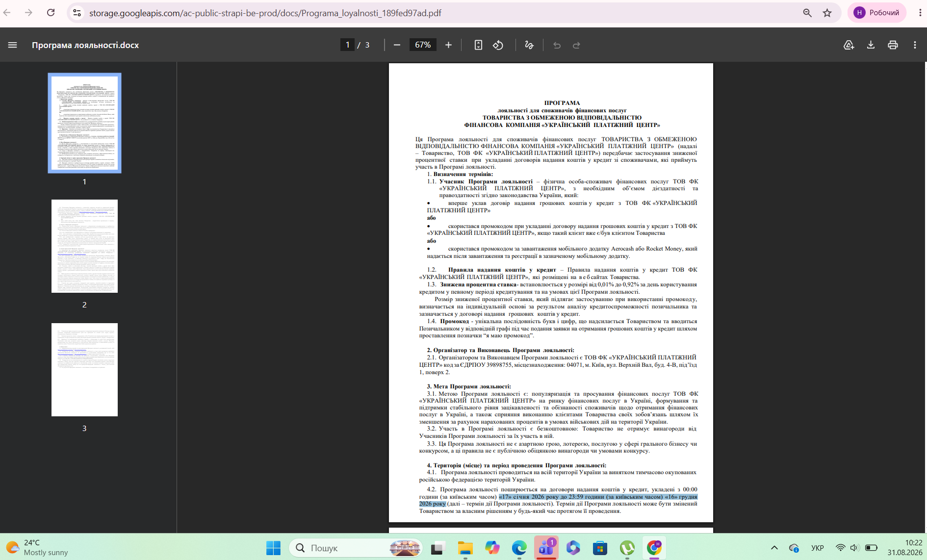Select the page 1 thumbnail
Image resolution: width=927 pixels, height=560 pixels.
(x=84, y=123)
